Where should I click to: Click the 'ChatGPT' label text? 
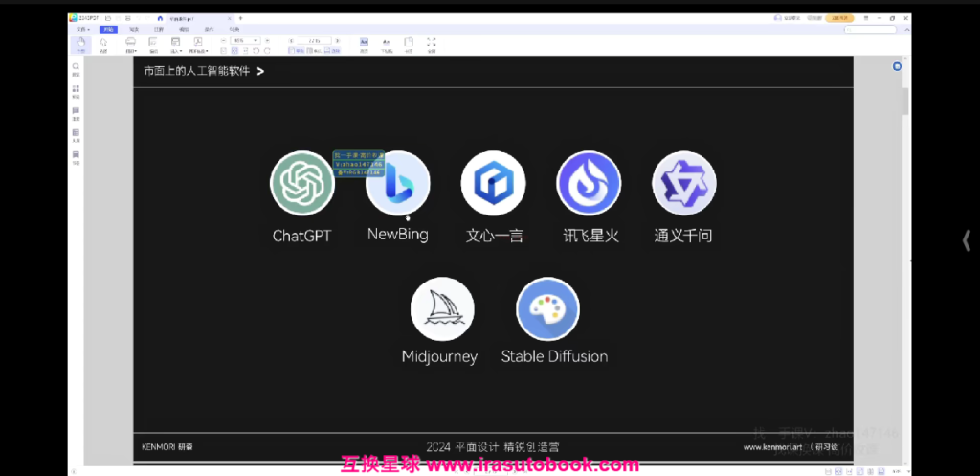coord(301,236)
